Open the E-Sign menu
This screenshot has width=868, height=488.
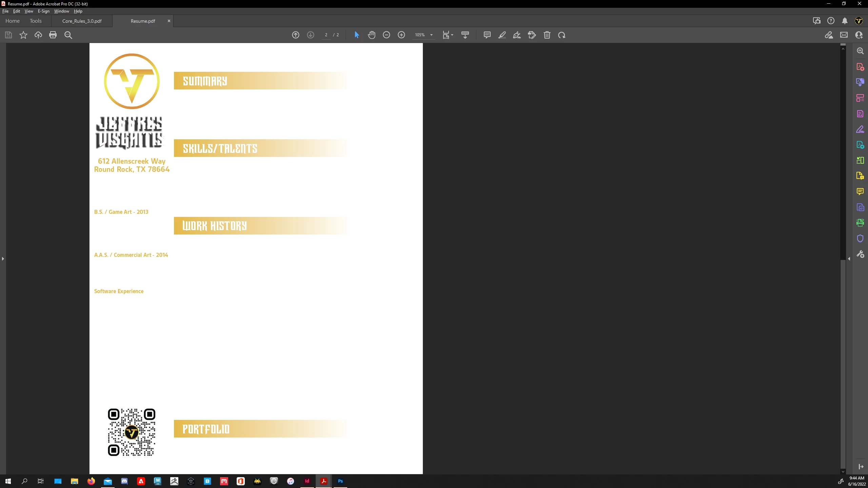pyautogui.click(x=43, y=11)
